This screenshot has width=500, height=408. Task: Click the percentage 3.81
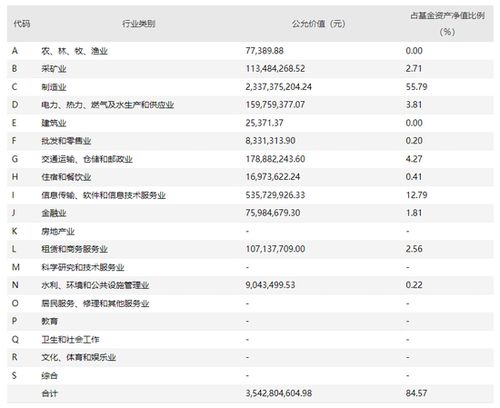click(414, 105)
